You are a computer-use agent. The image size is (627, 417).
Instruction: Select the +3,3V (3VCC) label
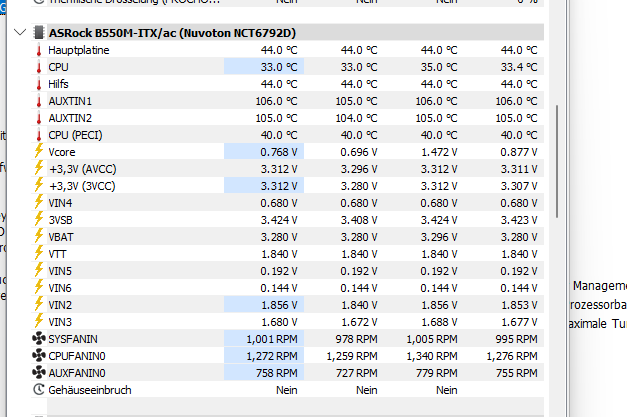(x=82, y=186)
